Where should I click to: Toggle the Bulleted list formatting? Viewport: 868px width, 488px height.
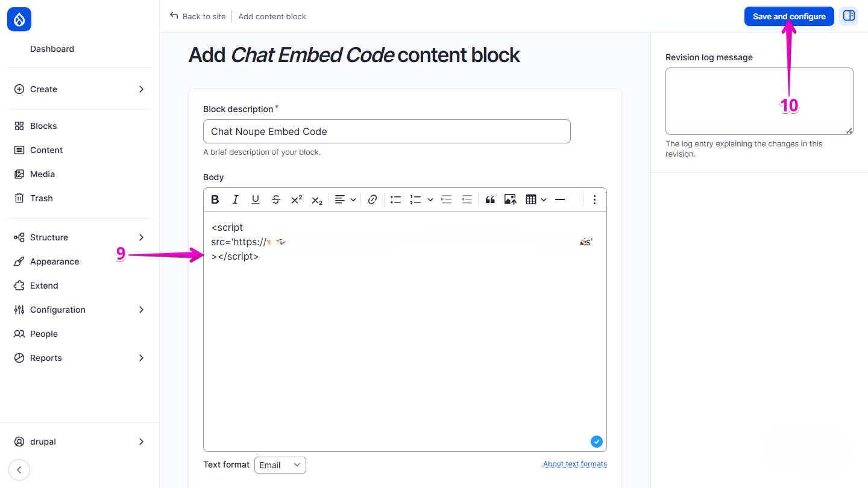coord(395,199)
